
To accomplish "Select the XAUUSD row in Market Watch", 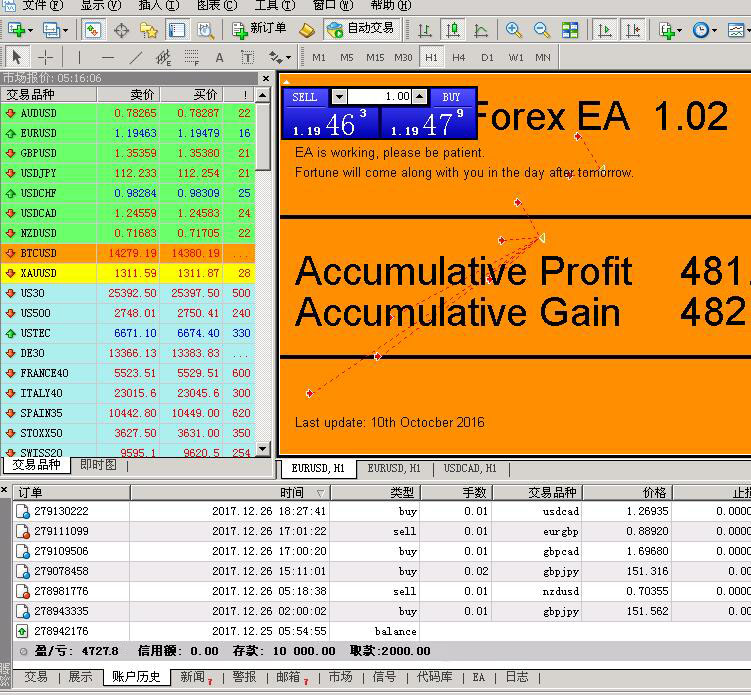I will pyautogui.click(x=128, y=273).
